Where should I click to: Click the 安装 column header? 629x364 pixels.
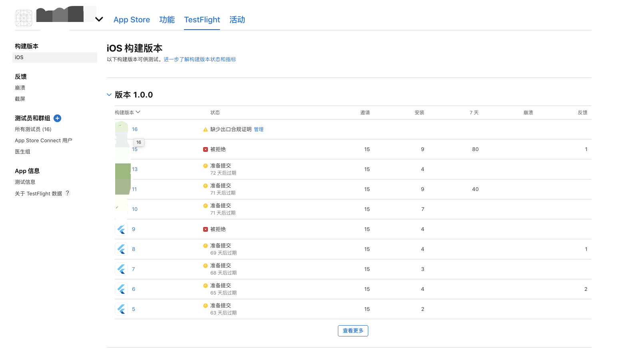(x=419, y=113)
